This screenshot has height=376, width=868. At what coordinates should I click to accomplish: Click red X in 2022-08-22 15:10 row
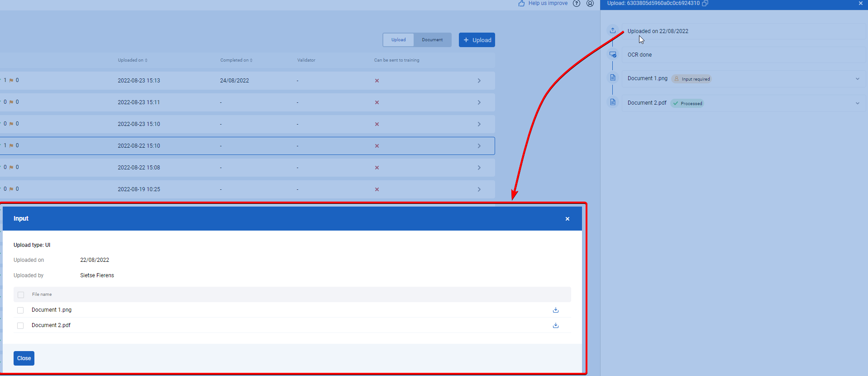[x=377, y=146]
